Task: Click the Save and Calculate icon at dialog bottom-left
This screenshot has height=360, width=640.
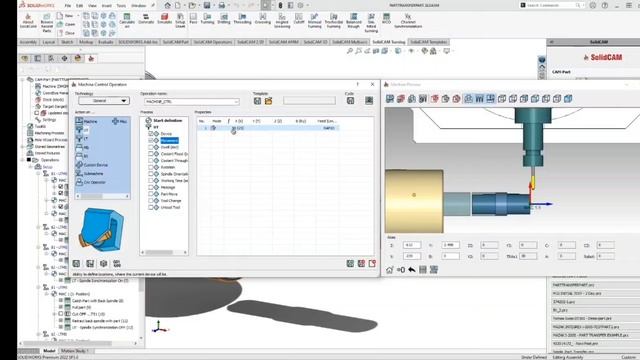Action: tap(90, 264)
